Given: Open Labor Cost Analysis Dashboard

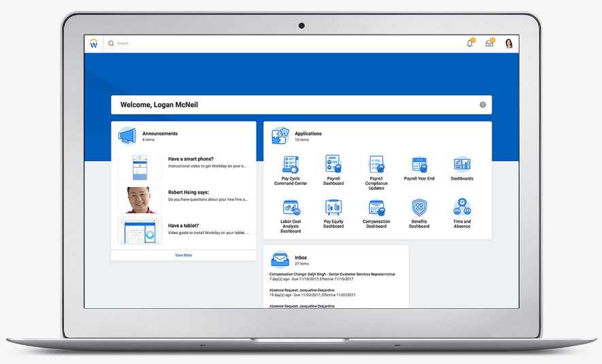Looking at the screenshot, I should pos(290,208).
